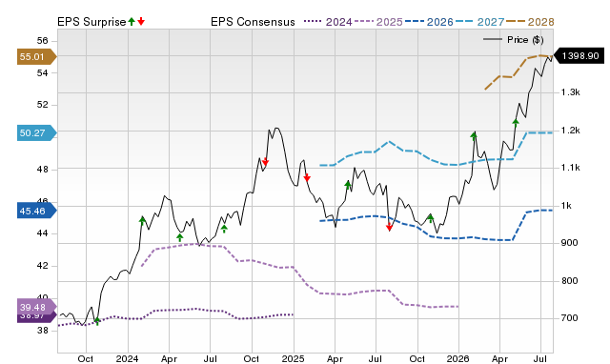Click the 2025 label on the time axis

click(293, 358)
